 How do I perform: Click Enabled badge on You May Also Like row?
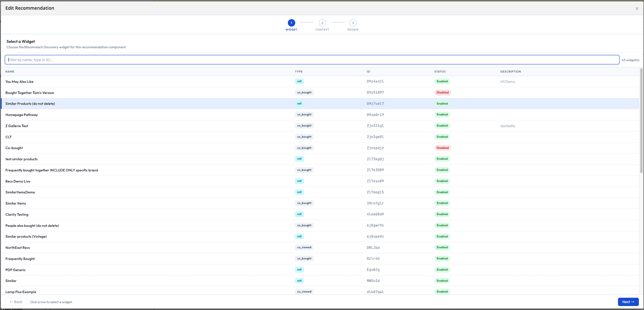(442, 81)
